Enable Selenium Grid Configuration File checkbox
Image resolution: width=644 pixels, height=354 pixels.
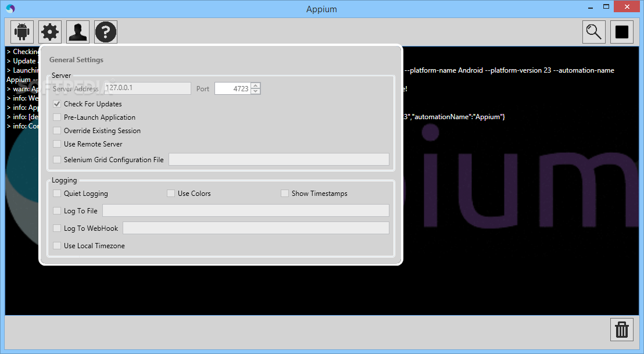[57, 159]
